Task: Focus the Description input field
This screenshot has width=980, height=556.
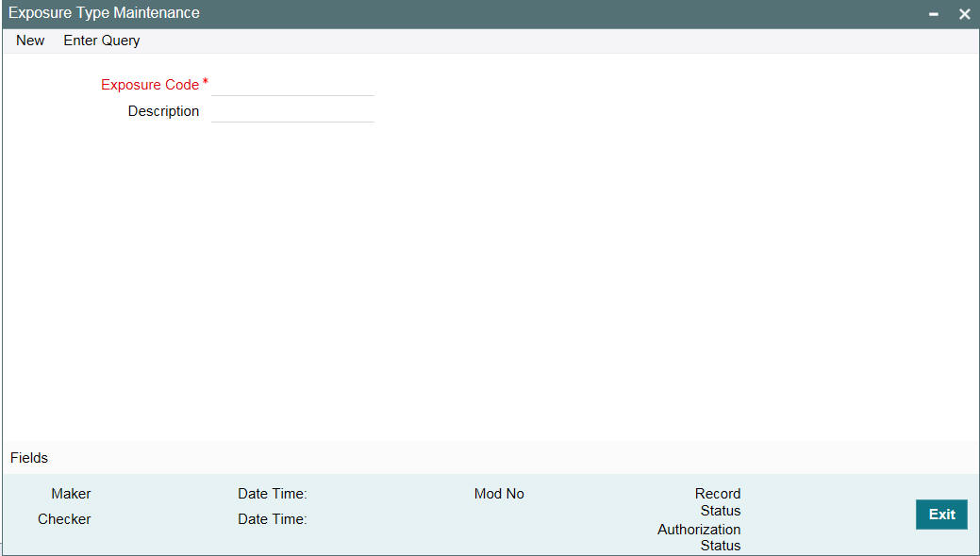Action: [292, 111]
